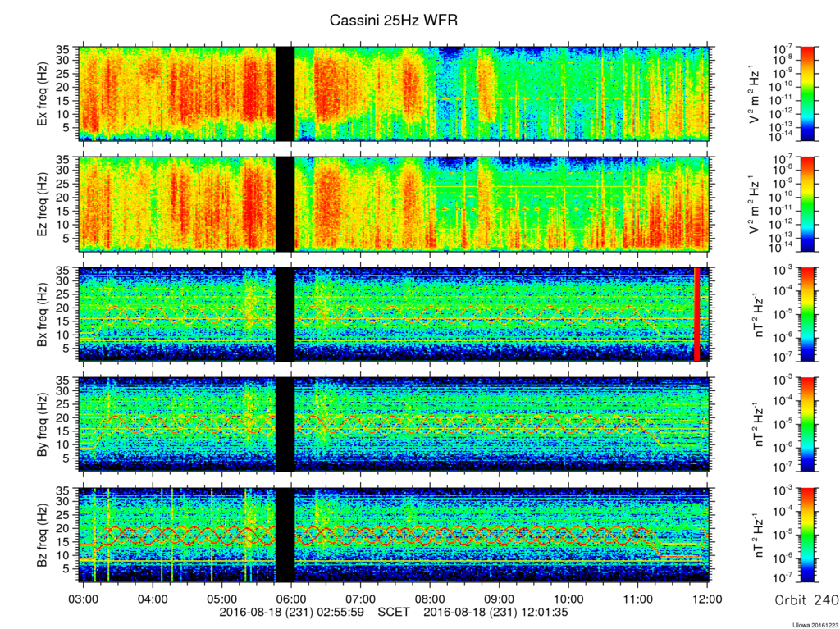Select the 'Ex freq (Hz)' axis label
The width and height of the screenshot is (840, 629).
click(43, 94)
